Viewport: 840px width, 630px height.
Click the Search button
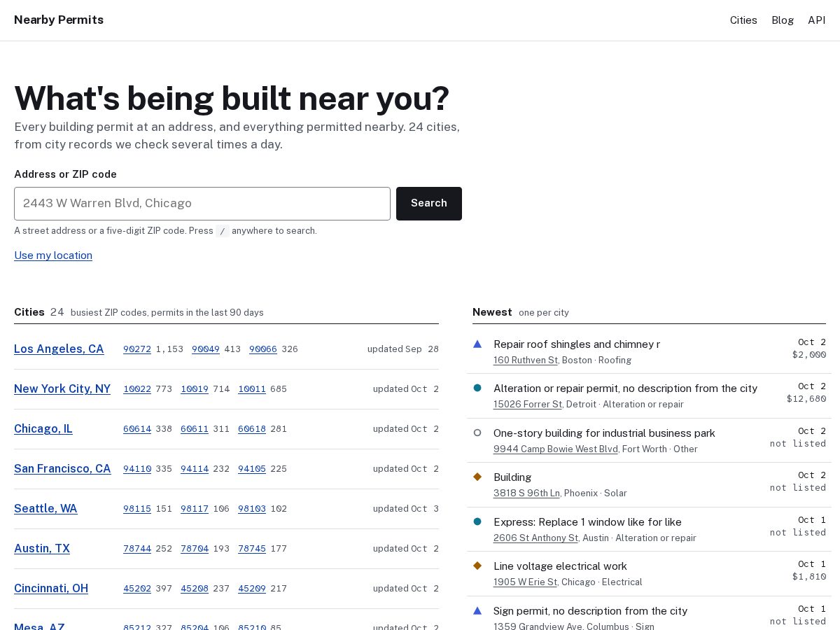pos(429,204)
